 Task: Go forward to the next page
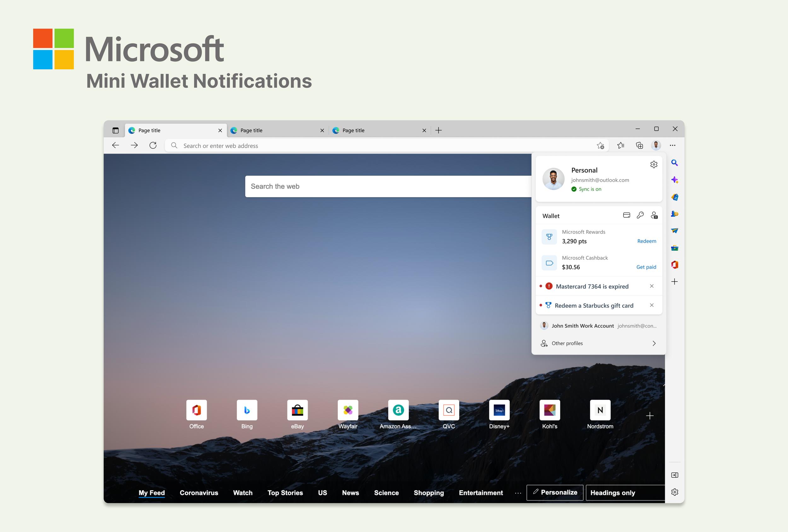tap(134, 146)
